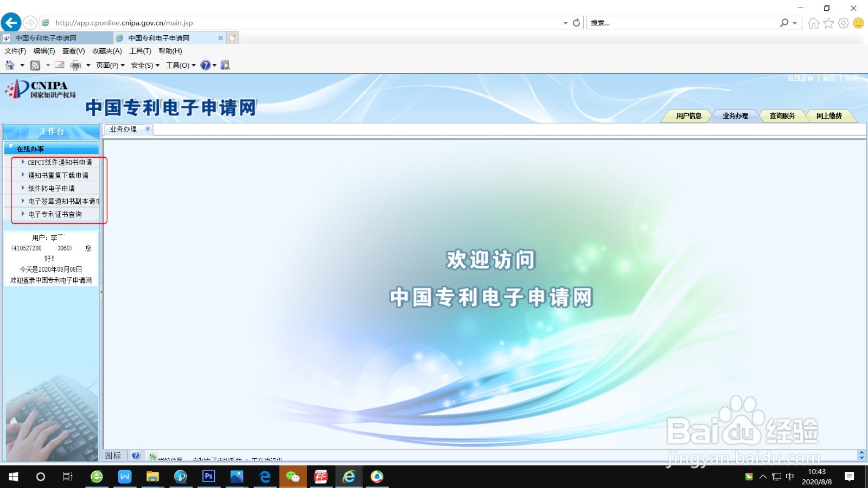
Task: Click the Cortana circle icon in the taskbar
Action: point(41,477)
